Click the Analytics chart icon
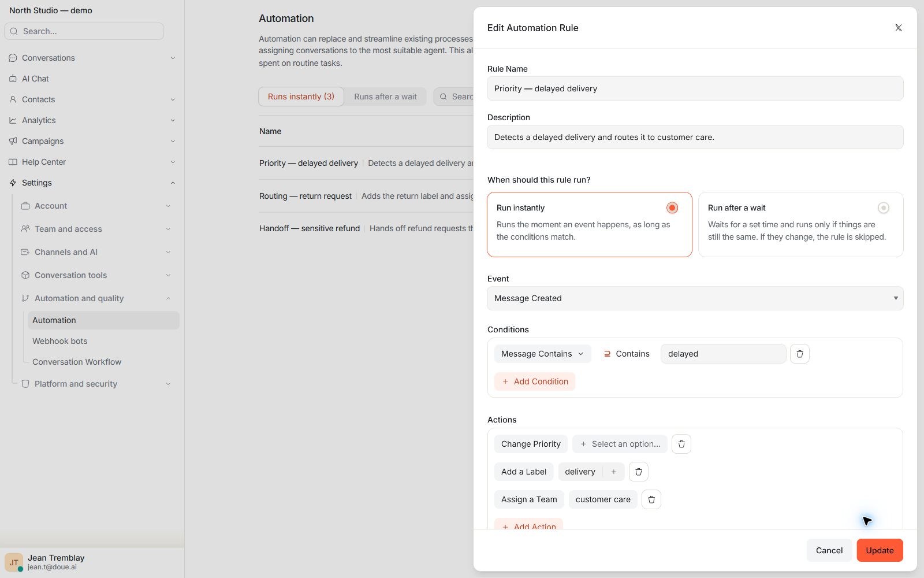This screenshot has width=924, height=578. 13,120
